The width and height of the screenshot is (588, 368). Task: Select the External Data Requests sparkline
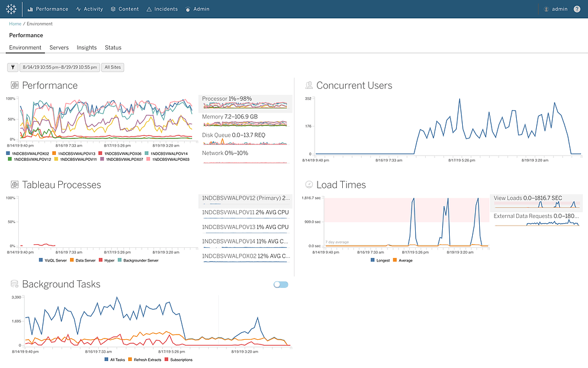[x=537, y=220]
